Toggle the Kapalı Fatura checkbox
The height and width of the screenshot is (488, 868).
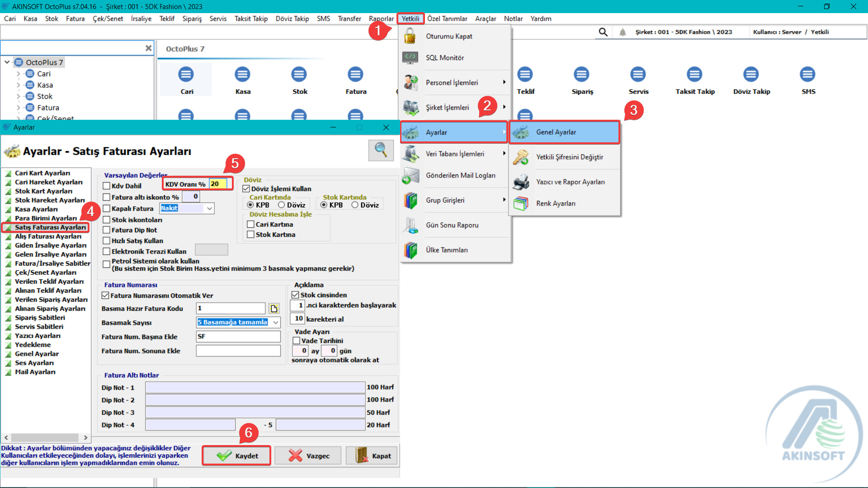pos(107,208)
